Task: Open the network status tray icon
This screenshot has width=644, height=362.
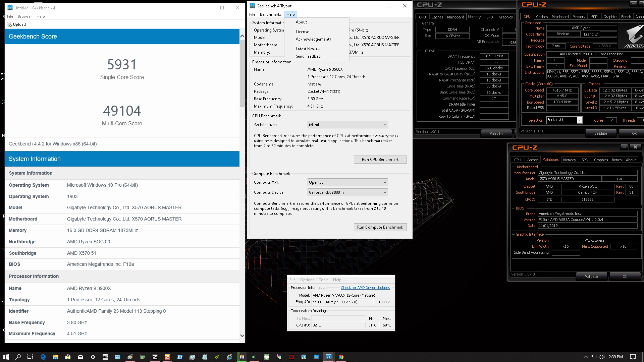Action: click(593, 357)
